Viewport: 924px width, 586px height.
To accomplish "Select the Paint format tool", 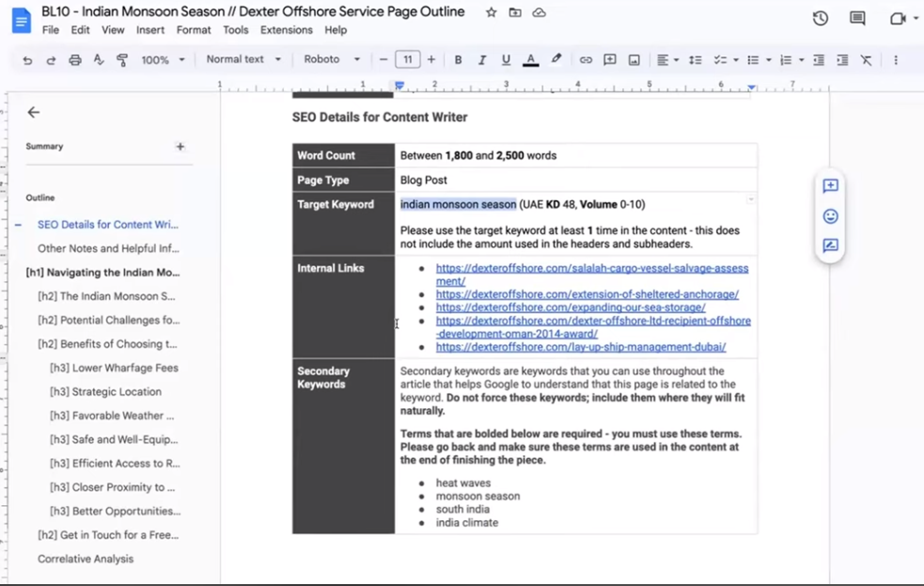I will (122, 60).
